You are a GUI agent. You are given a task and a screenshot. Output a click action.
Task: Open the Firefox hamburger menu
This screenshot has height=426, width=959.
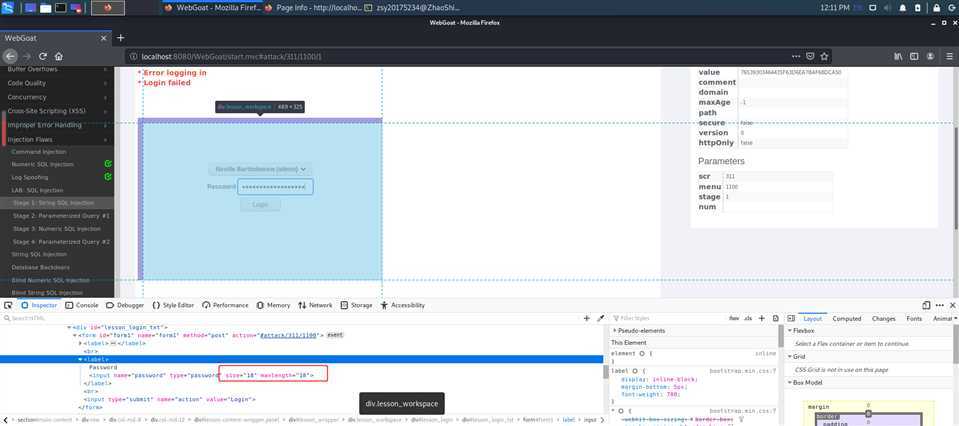pos(947,56)
